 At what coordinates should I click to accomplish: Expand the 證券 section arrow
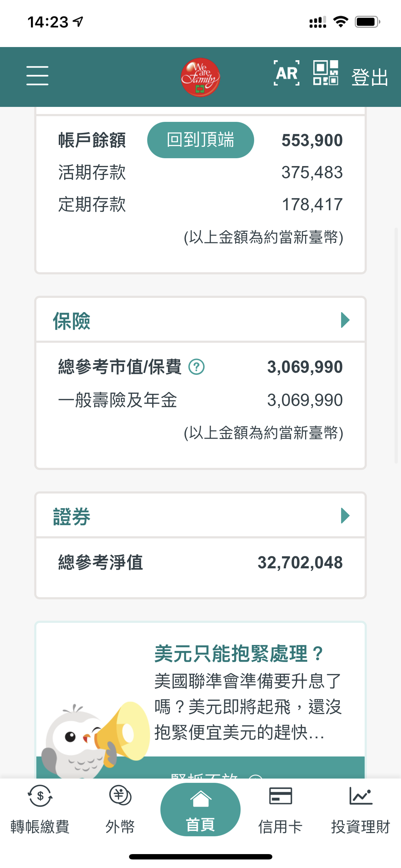[345, 516]
